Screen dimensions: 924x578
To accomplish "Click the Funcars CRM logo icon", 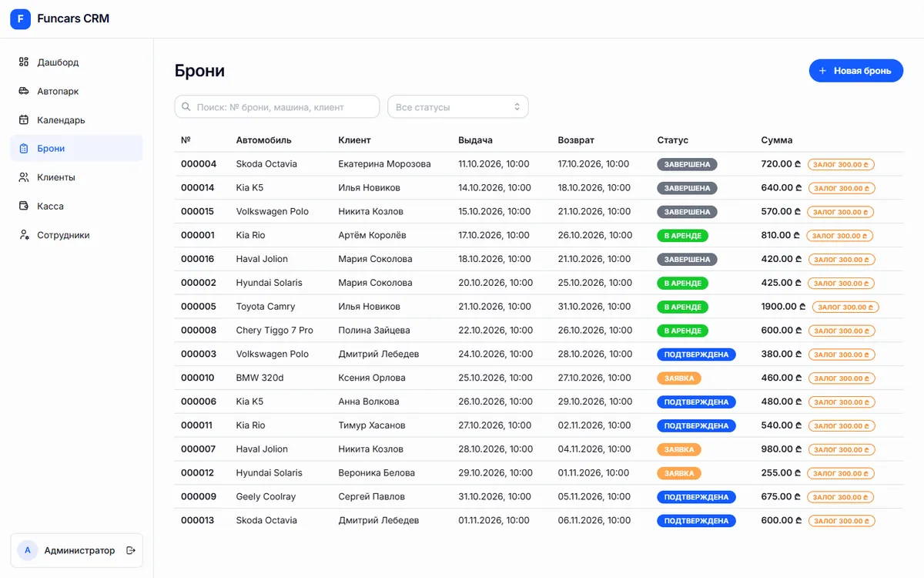I will click(x=20, y=18).
